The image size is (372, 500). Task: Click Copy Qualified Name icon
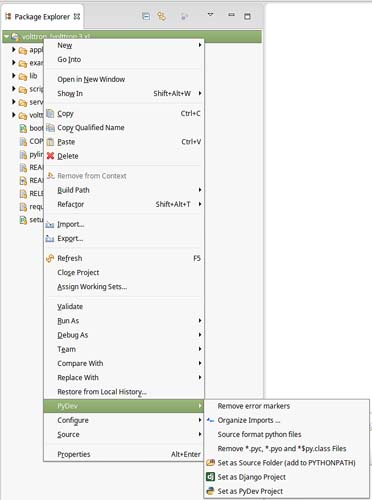click(x=50, y=128)
